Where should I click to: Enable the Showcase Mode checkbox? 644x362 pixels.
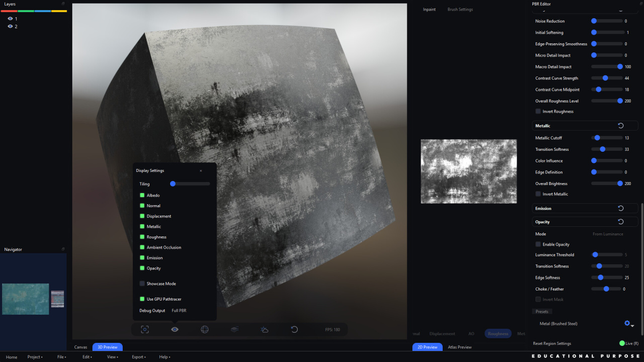142,284
